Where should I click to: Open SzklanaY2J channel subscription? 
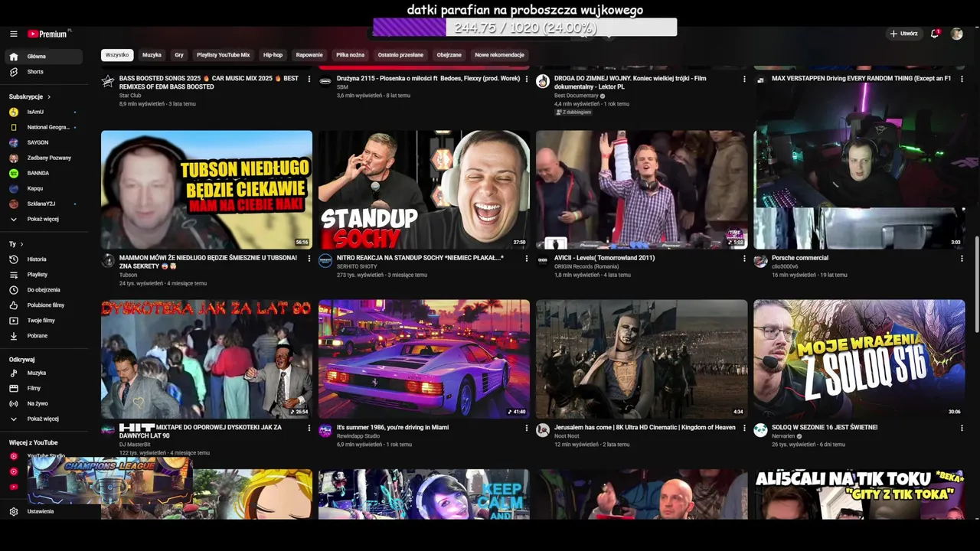point(43,204)
